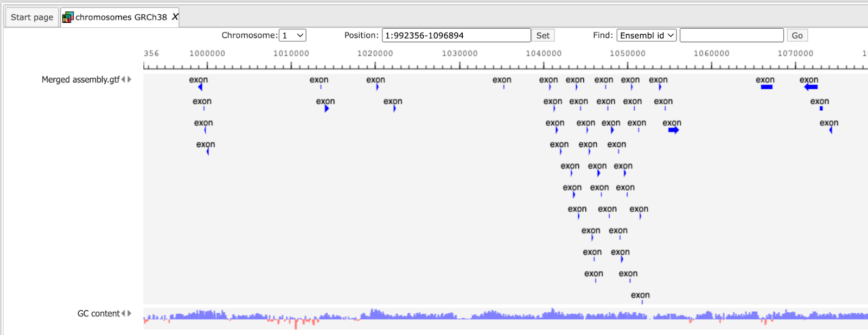
Task: Open the Find Ensembl id dropdown
Action: tap(647, 35)
